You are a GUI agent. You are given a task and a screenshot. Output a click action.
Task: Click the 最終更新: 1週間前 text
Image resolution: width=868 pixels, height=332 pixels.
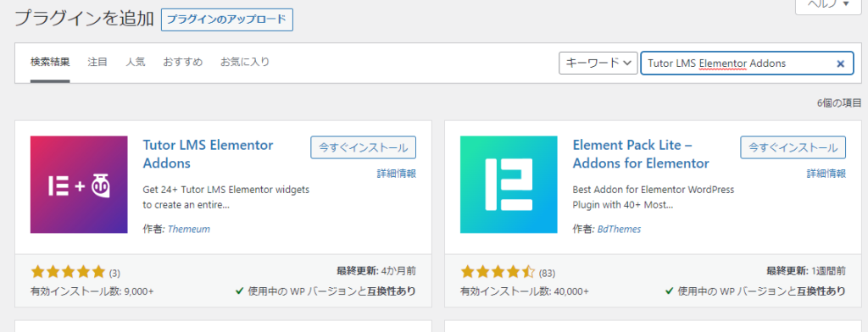(x=806, y=271)
